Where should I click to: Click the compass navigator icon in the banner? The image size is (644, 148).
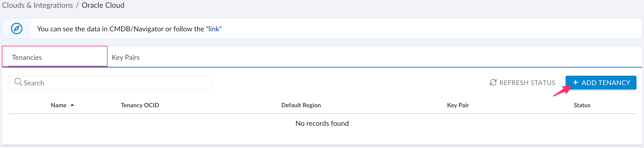click(17, 29)
